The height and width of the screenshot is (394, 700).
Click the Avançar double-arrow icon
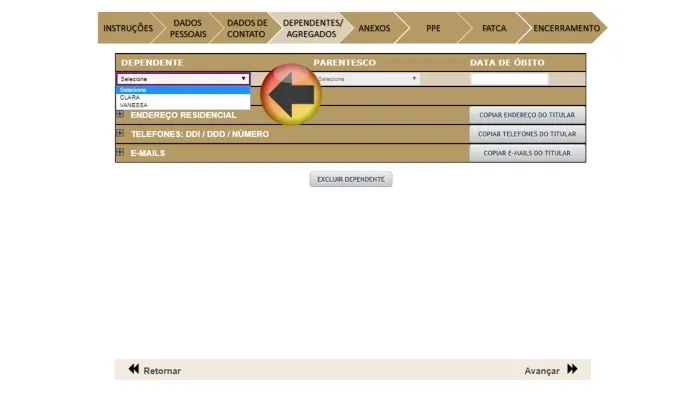[x=572, y=369]
